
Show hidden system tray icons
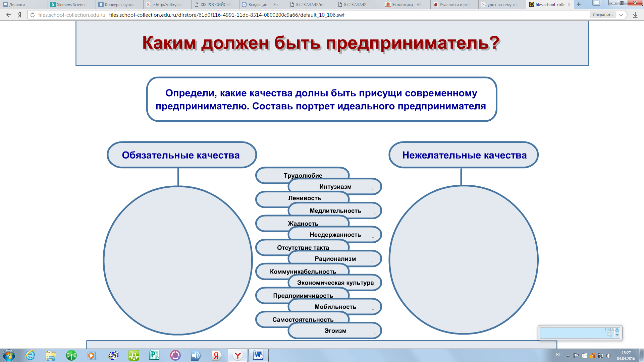pos(568,356)
